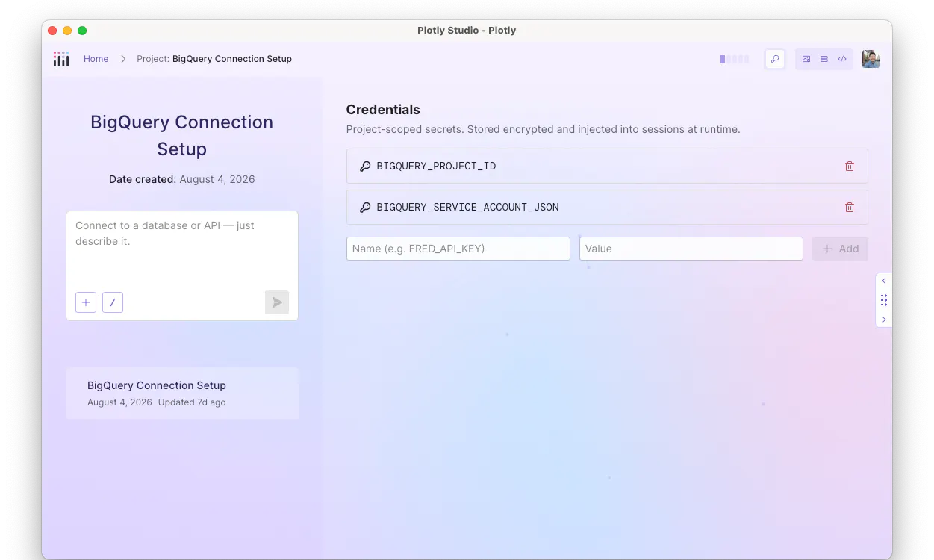
Task: Click key icon beside BIGQUERY_PROJECT_ID
Action: click(365, 167)
